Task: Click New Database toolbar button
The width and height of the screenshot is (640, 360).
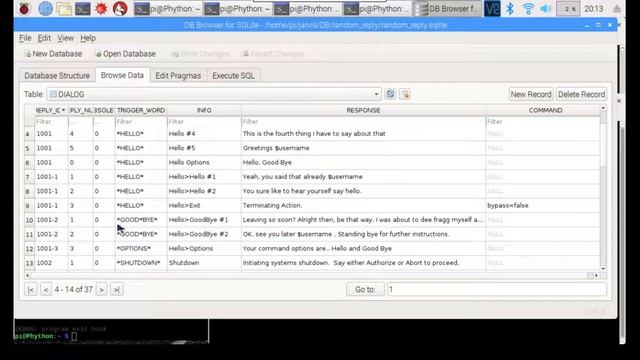Action: coord(53,54)
